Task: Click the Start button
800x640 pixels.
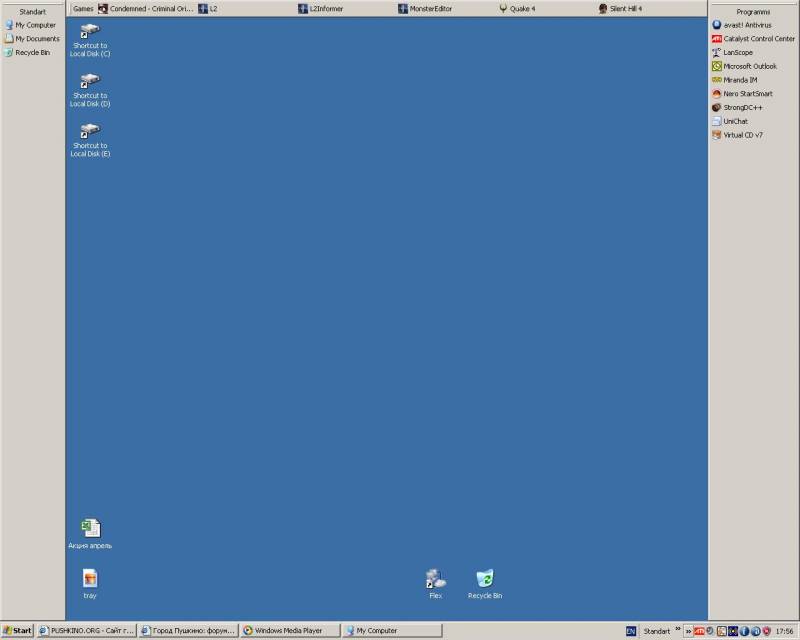Action: click(17, 631)
